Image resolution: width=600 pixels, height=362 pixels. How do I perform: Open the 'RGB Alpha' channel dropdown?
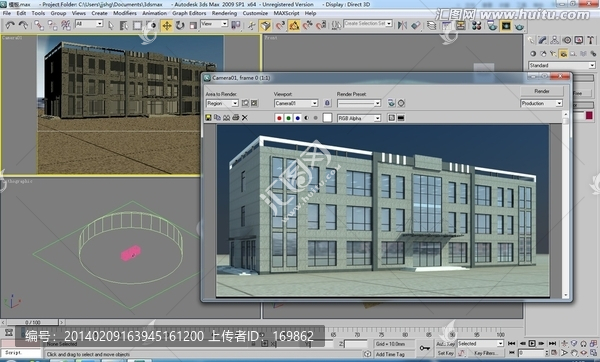pyautogui.click(x=359, y=118)
